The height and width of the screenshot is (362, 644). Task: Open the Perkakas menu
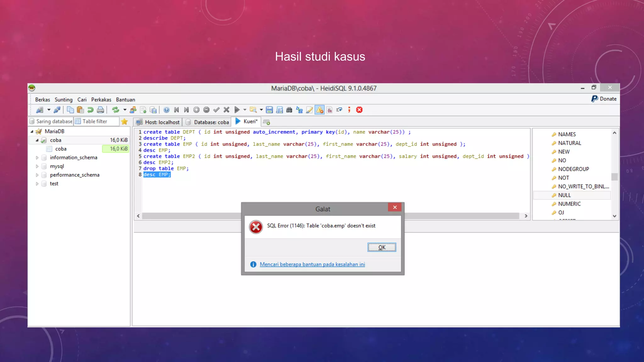101,100
